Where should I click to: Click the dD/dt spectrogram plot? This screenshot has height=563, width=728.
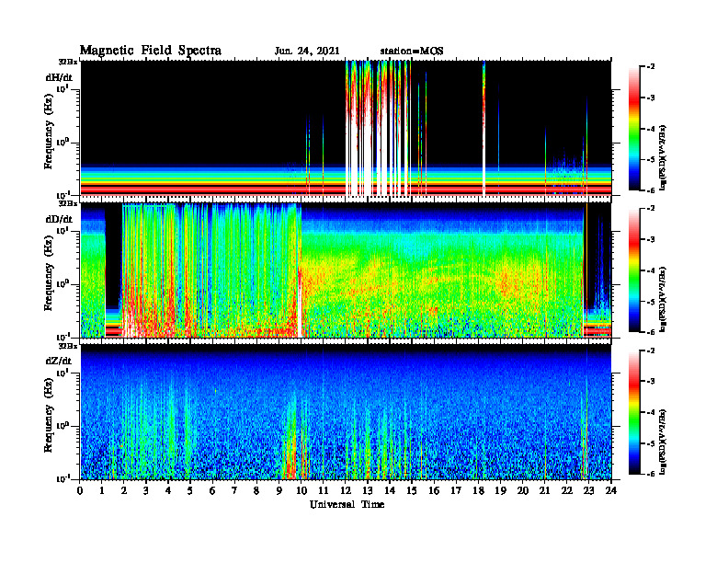[x=346, y=270]
